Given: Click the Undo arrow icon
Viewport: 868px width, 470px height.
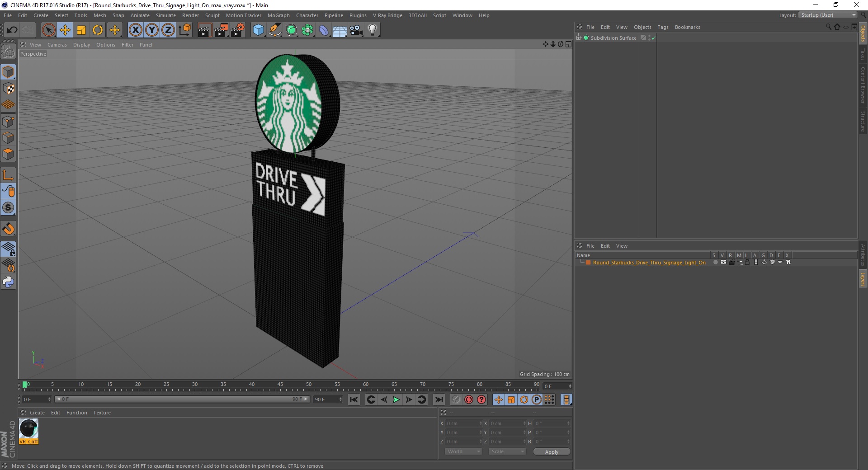Looking at the screenshot, I should point(12,30).
